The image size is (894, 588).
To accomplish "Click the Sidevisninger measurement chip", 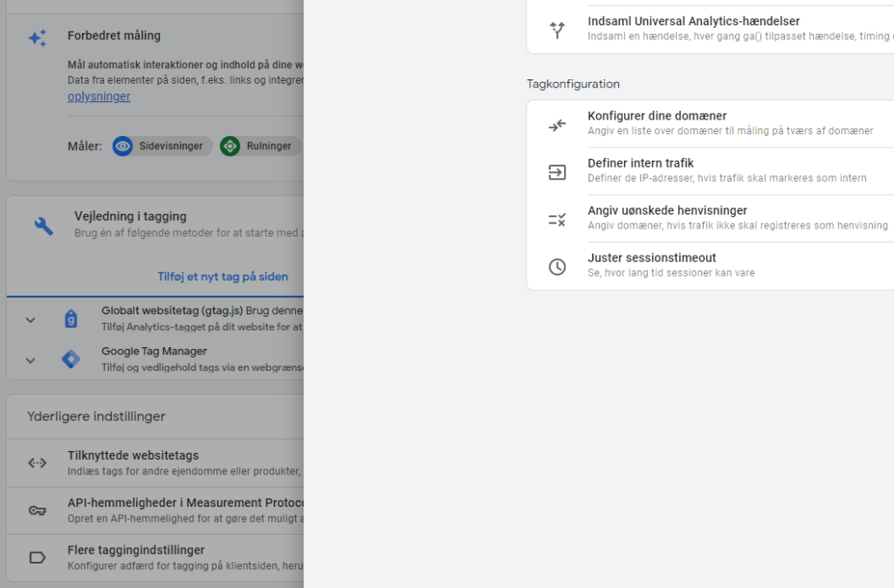I will coord(162,146).
